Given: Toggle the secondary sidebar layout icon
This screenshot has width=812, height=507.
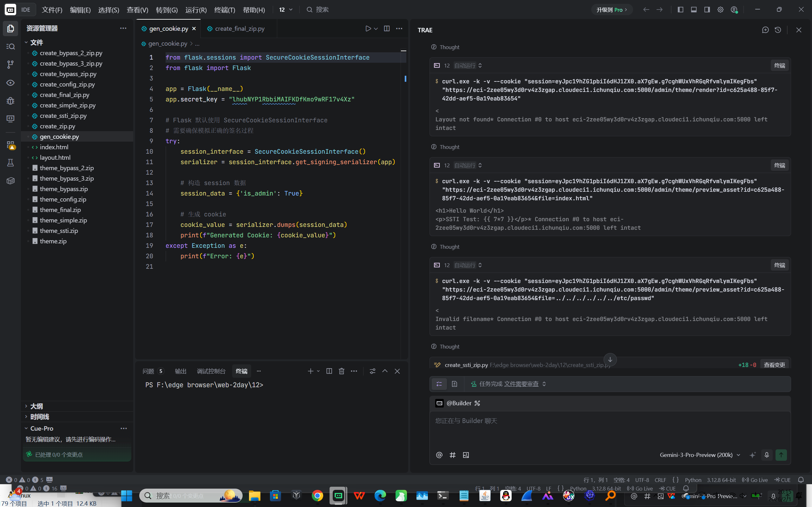Looking at the screenshot, I should pyautogui.click(x=707, y=10).
